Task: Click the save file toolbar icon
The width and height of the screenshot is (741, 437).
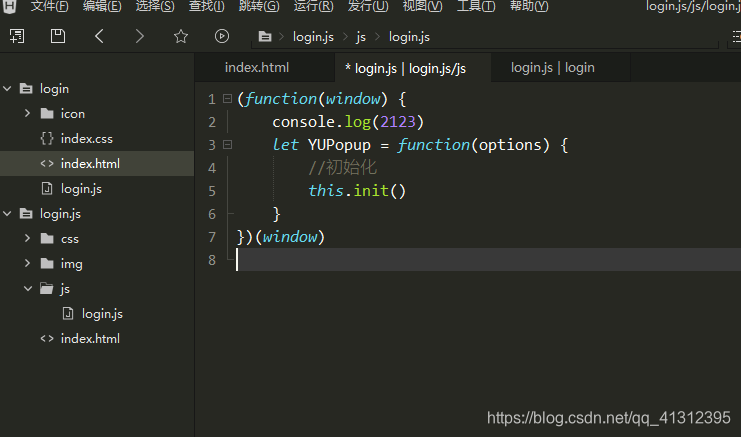Action: pyautogui.click(x=58, y=36)
